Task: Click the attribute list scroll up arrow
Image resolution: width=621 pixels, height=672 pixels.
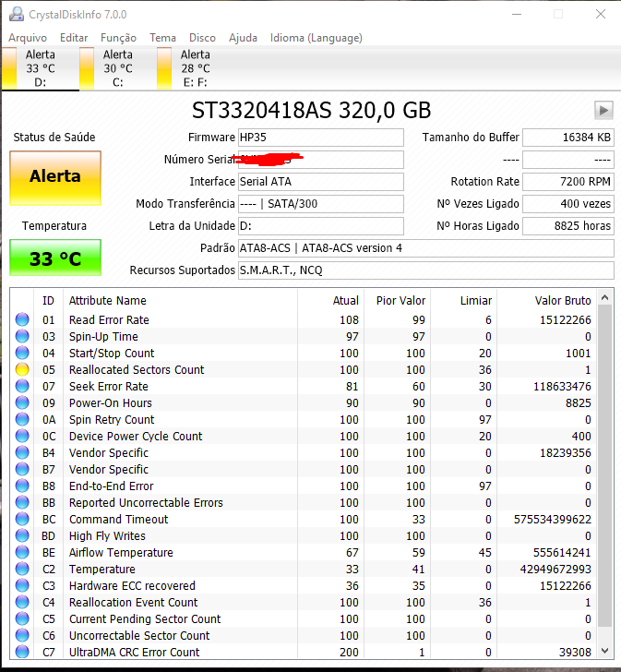Action: pyautogui.click(x=604, y=297)
